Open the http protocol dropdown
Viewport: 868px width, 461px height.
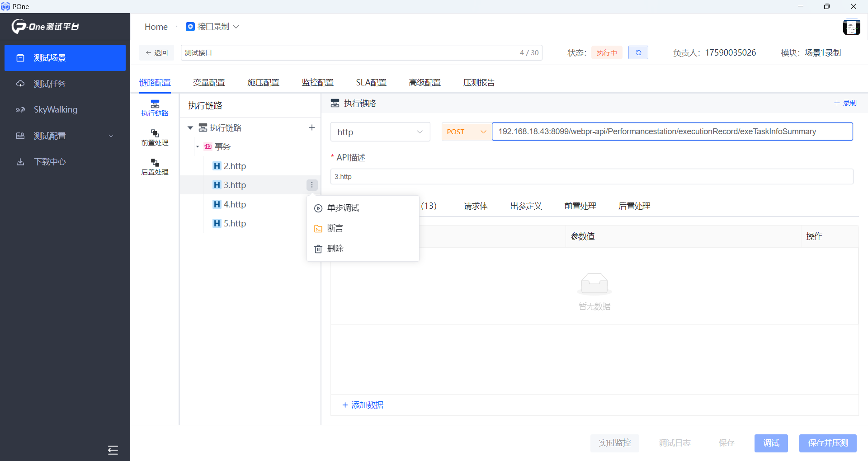click(x=380, y=132)
